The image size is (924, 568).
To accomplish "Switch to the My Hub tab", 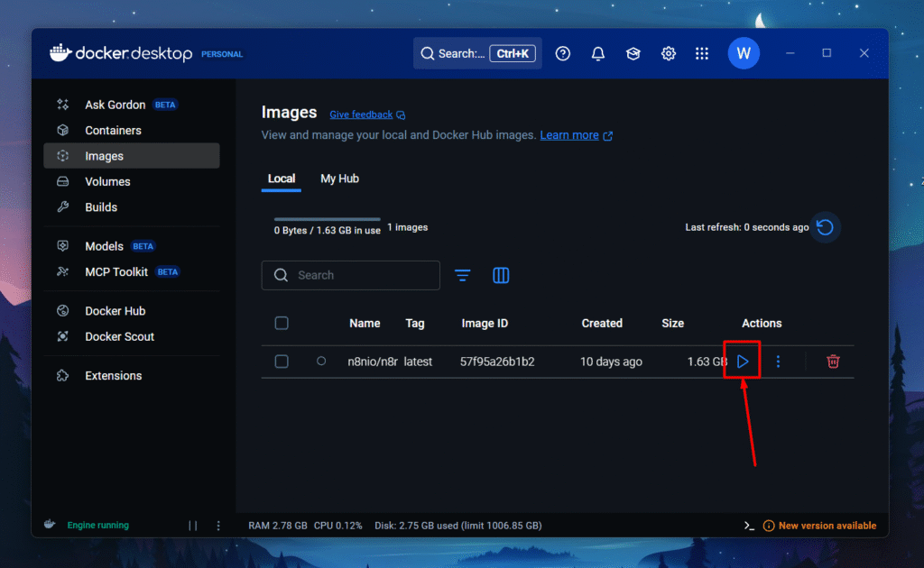I will pyautogui.click(x=339, y=179).
